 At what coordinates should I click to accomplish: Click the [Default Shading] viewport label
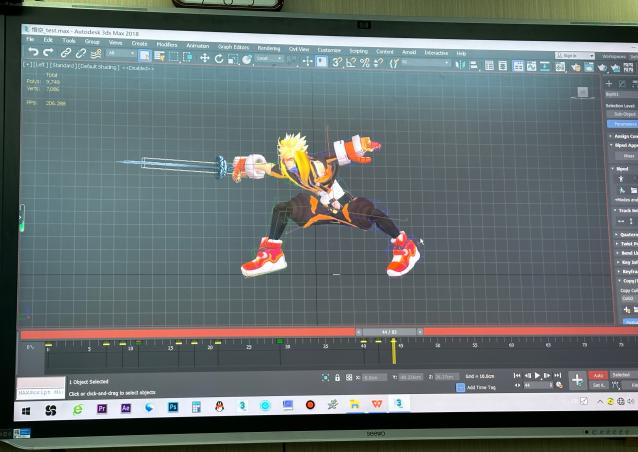point(99,67)
